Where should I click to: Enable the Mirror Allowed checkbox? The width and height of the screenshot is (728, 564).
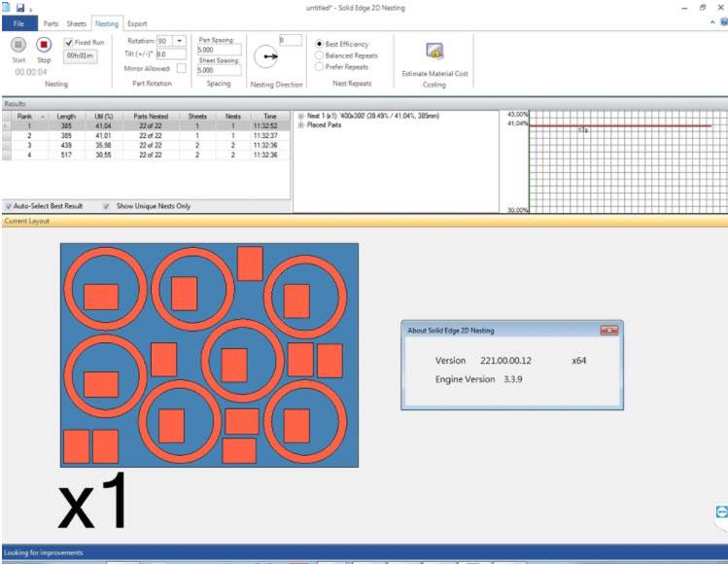(x=181, y=68)
